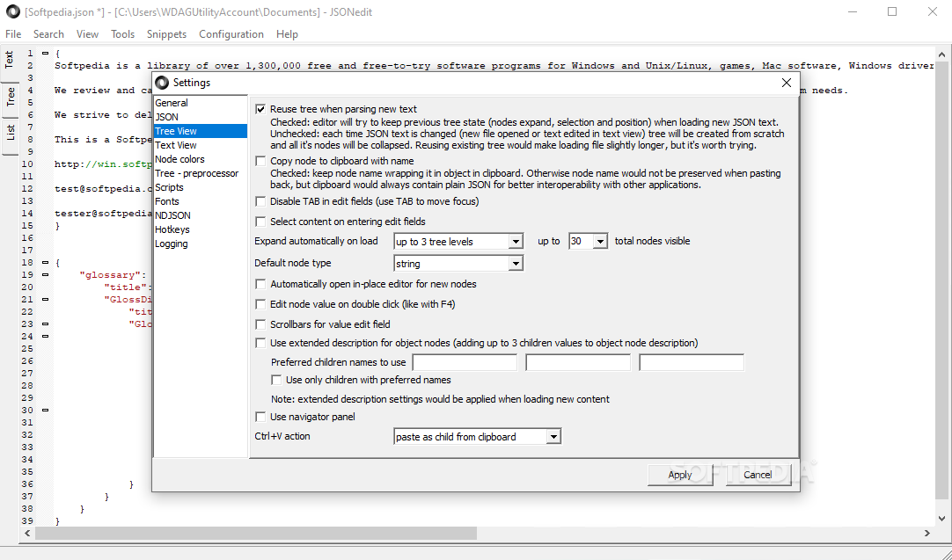Click the JSONedit app icon in title bar
This screenshot has height=560, width=952.
click(12, 11)
